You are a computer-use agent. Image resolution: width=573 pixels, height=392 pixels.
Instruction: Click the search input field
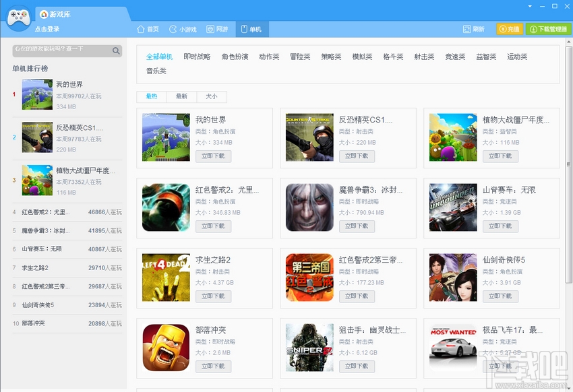[61, 51]
